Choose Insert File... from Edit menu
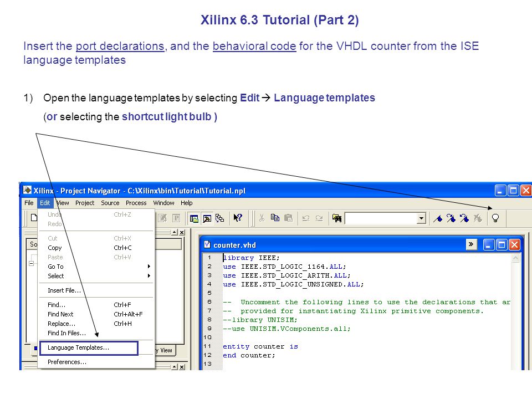The width and height of the screenshot is (532, 399). (96, 290)
